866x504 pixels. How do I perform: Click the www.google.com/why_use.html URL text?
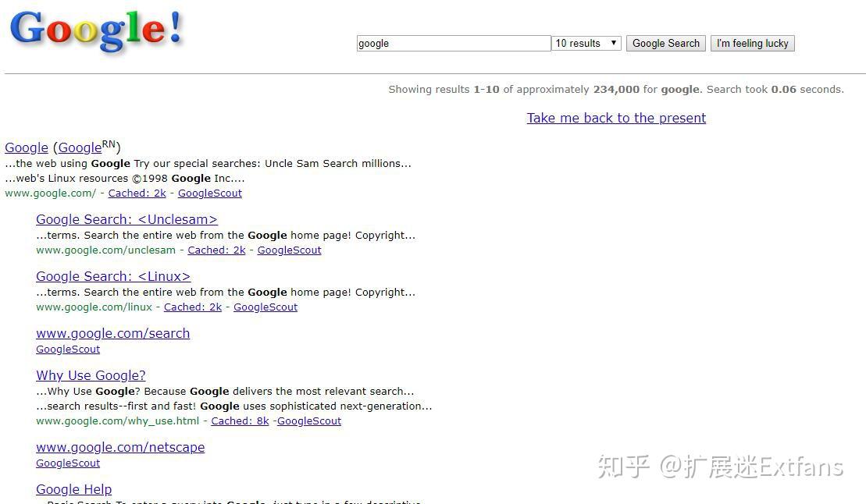[118, 421]
